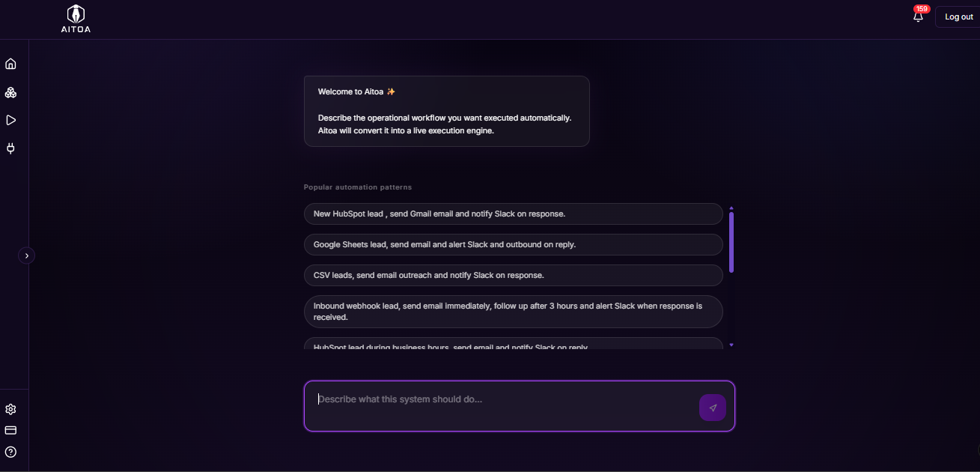Open the Home icon in sidebar
This screenshot has width=980, height=472.
pyautogui.click(x=10, y=64)
